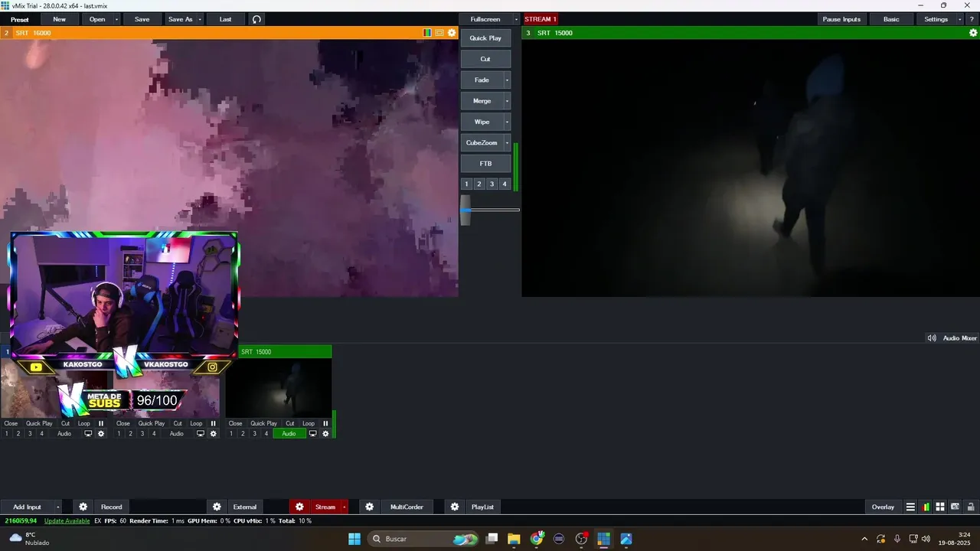Click monitor icon of input 1 tile
Image resolution: width=980 pixels, height=551 pixels.
click(x=88, y=434)
